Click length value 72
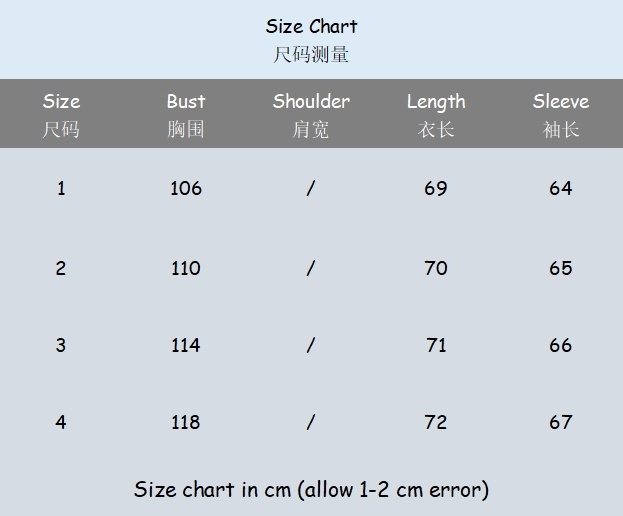 coord(436,422)
